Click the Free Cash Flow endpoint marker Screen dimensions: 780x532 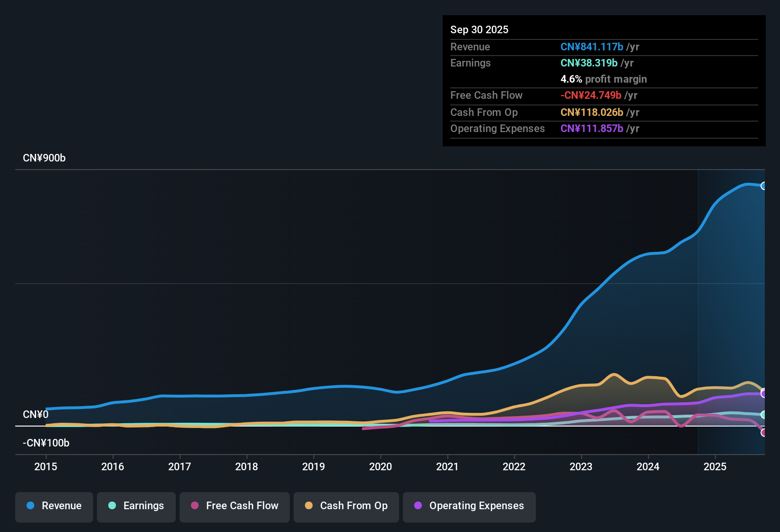point(764,433)
